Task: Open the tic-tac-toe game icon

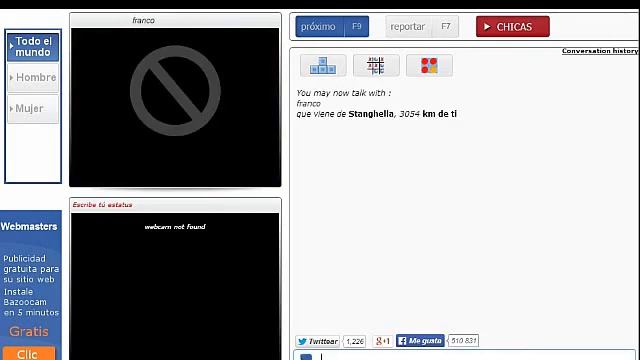Action: point(376,65)
